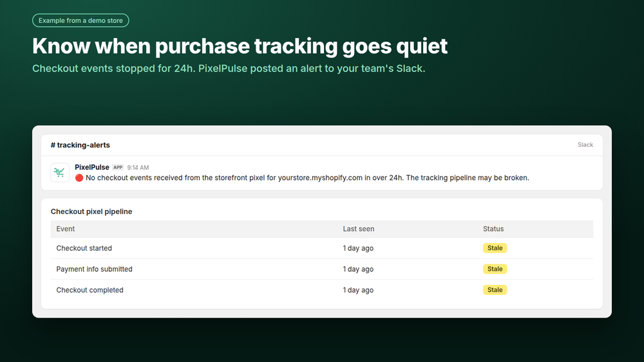The height and width of the screenshot is (362, 644).
Task: Click the 9:14 AM message timestamp
Action: [x=138, y=167]
